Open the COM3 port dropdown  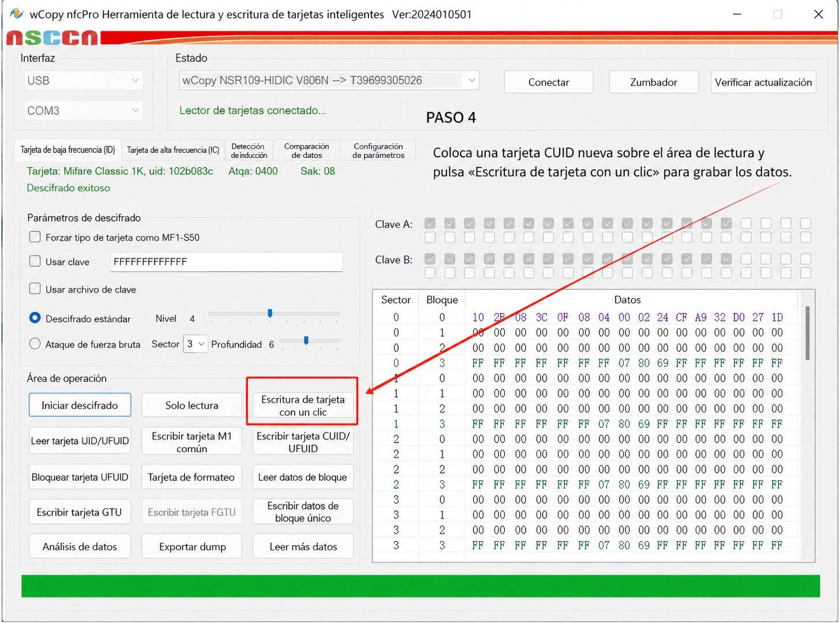(84, 110)
